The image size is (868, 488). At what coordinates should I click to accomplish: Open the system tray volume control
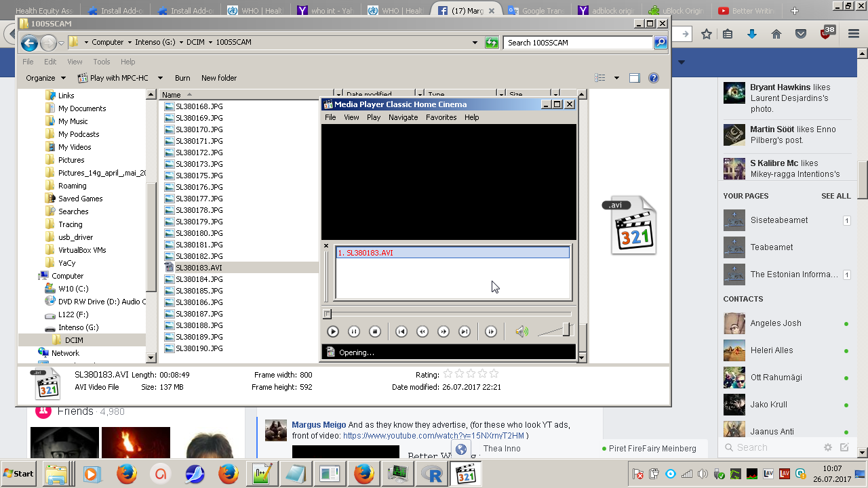(x=703, y=474)
